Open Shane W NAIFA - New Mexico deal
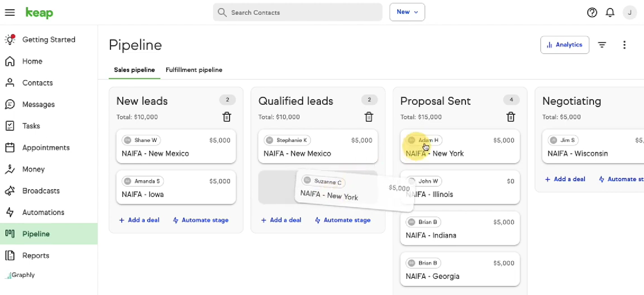The width and height of the screenshot is (644, 295). (x=176, y=147)
